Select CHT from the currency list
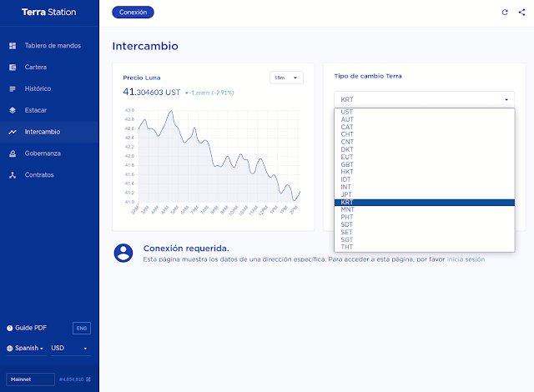 [x=425, y=134]
